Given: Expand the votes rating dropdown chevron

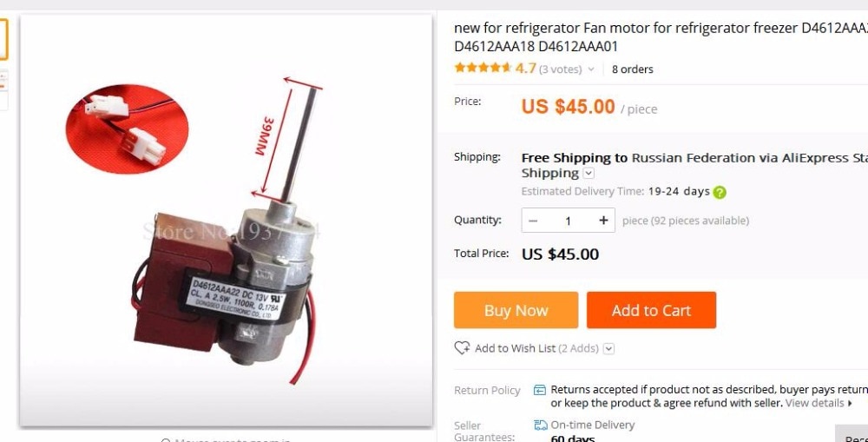Looking at the screenshot, I should pyautogui.click(x=590, y=69).
